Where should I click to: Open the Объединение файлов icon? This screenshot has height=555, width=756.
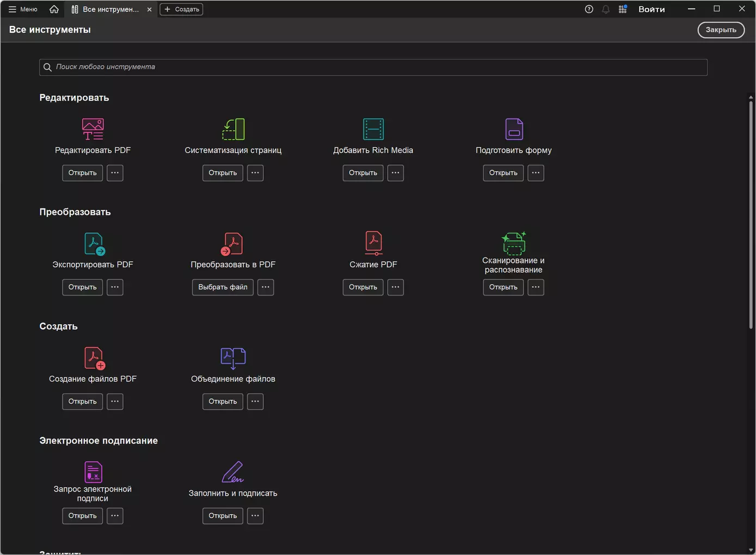[x=233, y=358]
